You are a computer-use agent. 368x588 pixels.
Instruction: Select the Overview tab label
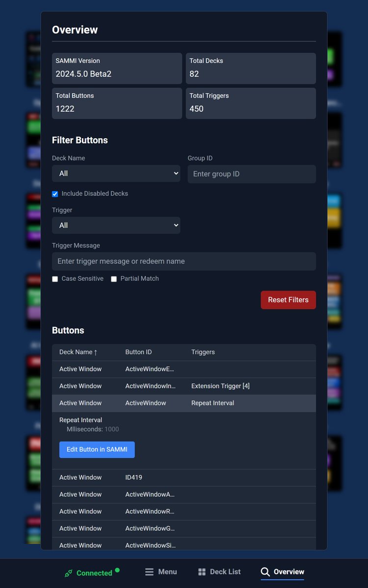pos(289,572)
